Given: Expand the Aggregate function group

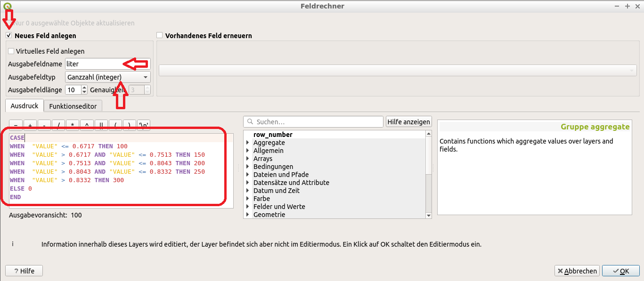Looking at the screenshot, I should coord(248,143).
